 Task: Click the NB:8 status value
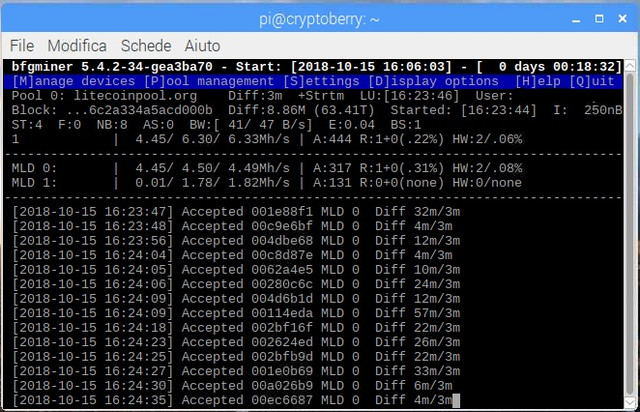[112, 125]
